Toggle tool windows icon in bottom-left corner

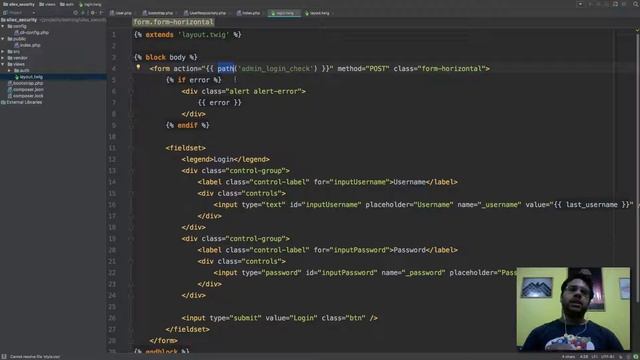coord(4,356)
